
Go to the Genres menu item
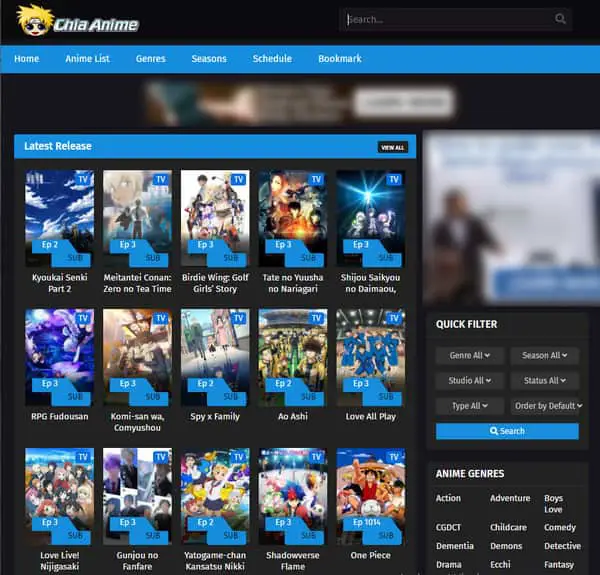coord(151,59)
